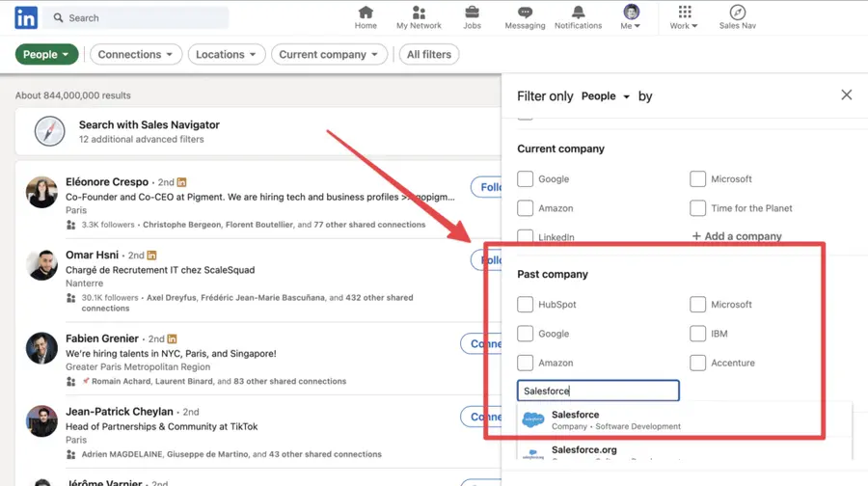Connect with Jean-Patrick Cheylan
The width and height of the screenshot is (868, 486).
coord(481,417)
